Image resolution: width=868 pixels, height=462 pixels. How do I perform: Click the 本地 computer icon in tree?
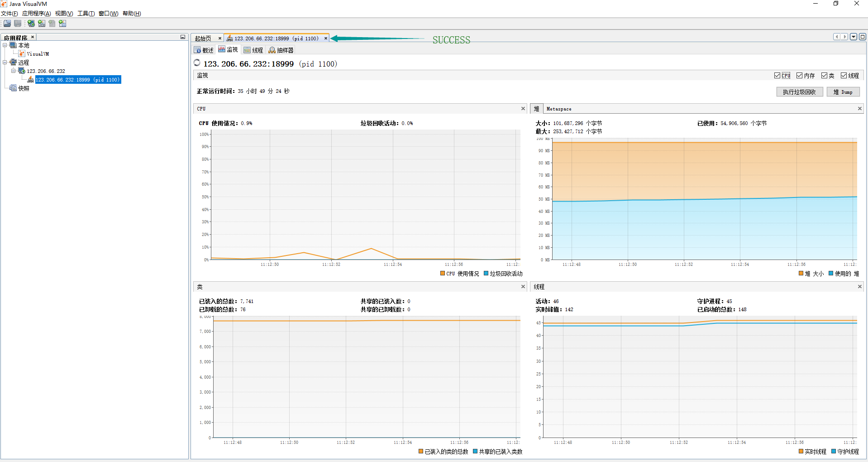pyautogui.click(x=13, y=45)
